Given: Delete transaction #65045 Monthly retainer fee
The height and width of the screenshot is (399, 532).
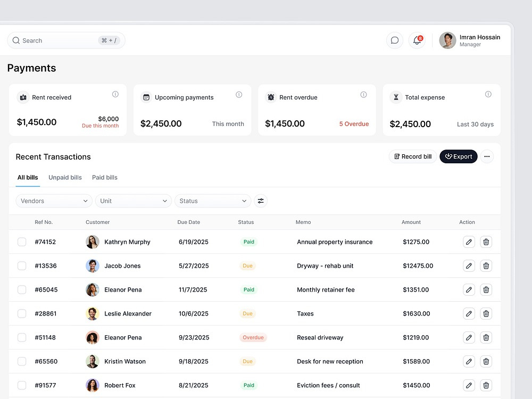Looking at the screenshot, I should (486, 290).
